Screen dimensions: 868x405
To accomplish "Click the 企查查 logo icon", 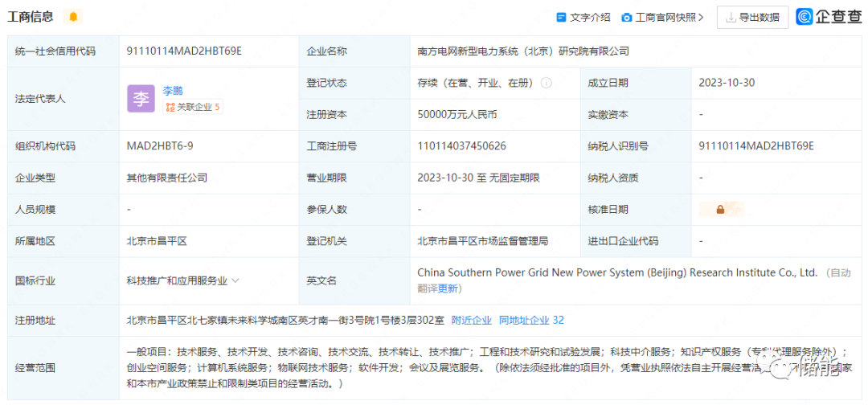I will 805,17.
